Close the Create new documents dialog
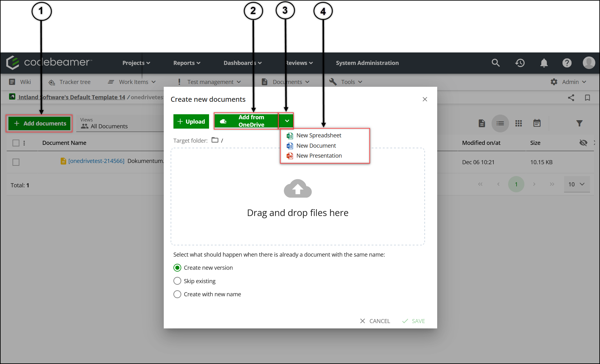This screenshot has height=364, width=600. (425, 99)
